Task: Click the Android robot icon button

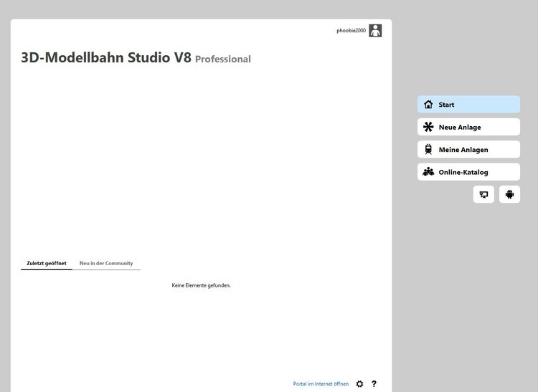Action: (509, 194)
